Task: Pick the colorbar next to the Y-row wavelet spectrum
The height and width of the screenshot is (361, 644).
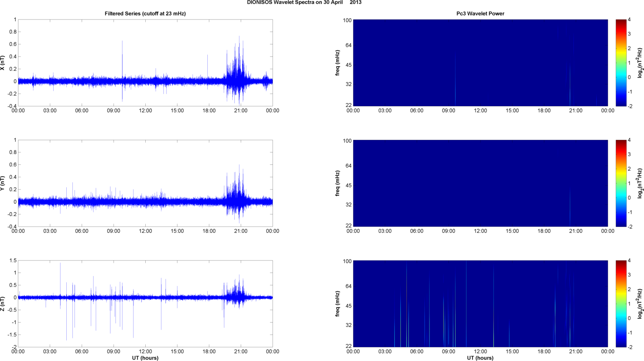Action: 621,183
